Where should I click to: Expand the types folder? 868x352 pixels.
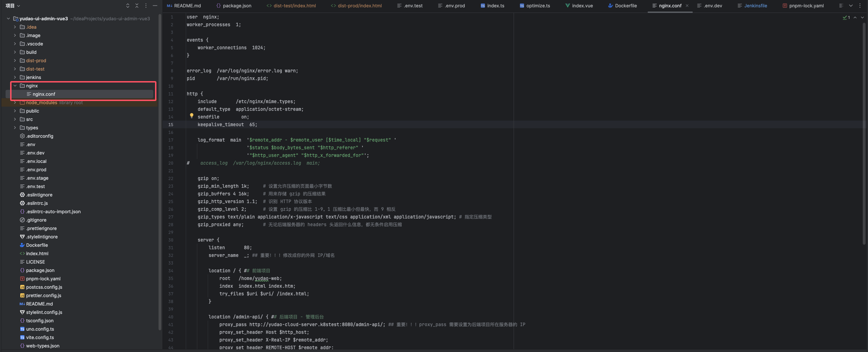(15, 128)
